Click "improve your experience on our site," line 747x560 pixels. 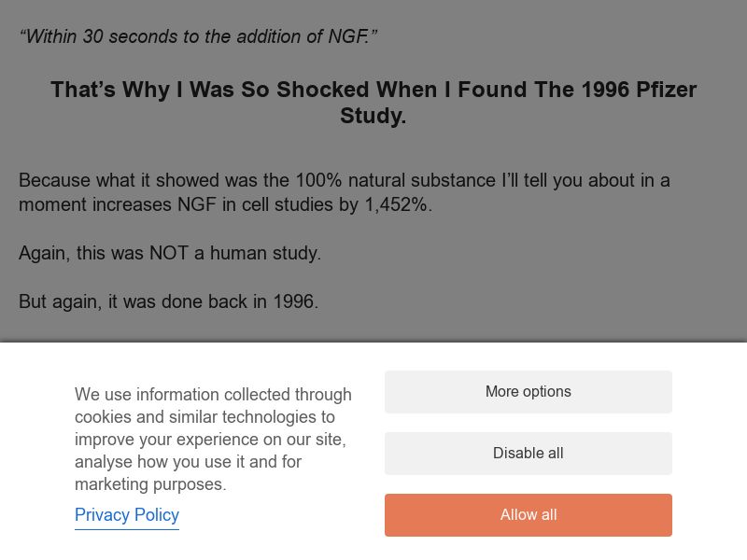(x=210, y=440)
